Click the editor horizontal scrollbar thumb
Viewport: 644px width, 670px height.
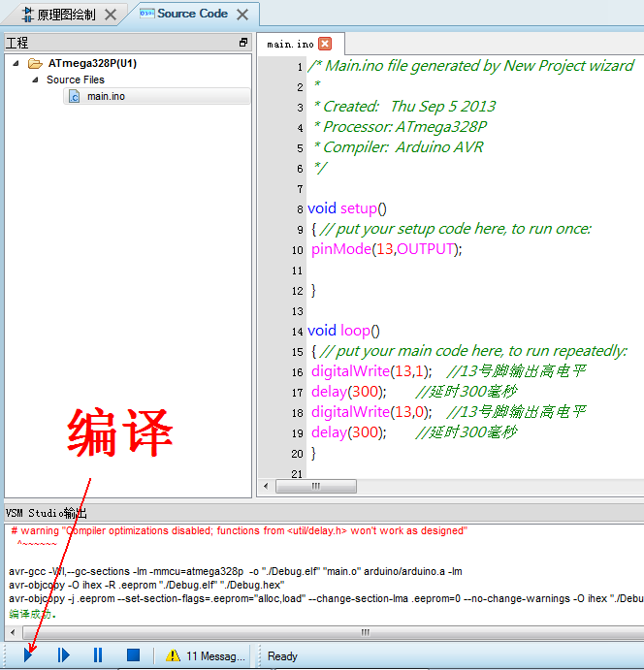(x=316, y=486)
